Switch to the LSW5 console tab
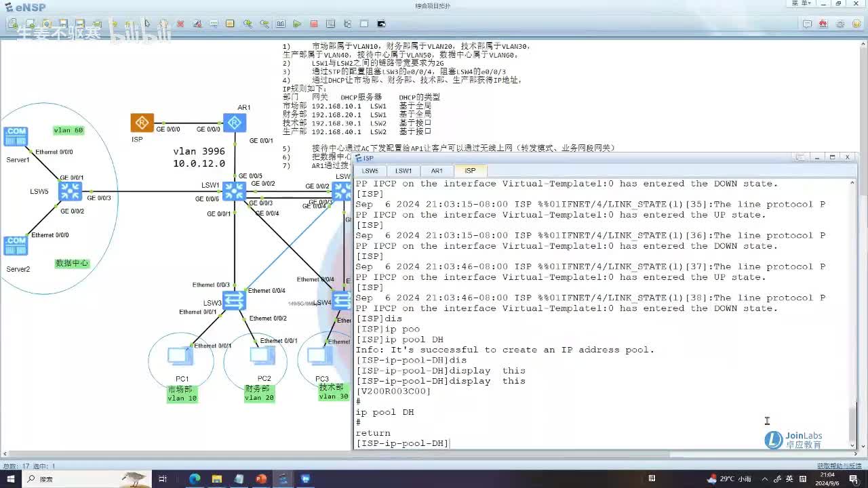 pyautogui.click(x=370, y=171)
